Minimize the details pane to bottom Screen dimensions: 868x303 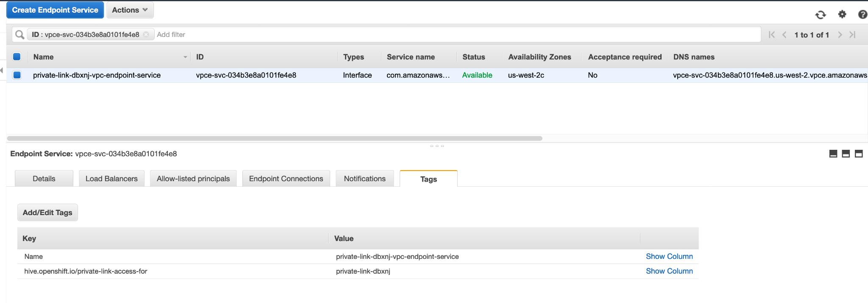pos(833,154)
